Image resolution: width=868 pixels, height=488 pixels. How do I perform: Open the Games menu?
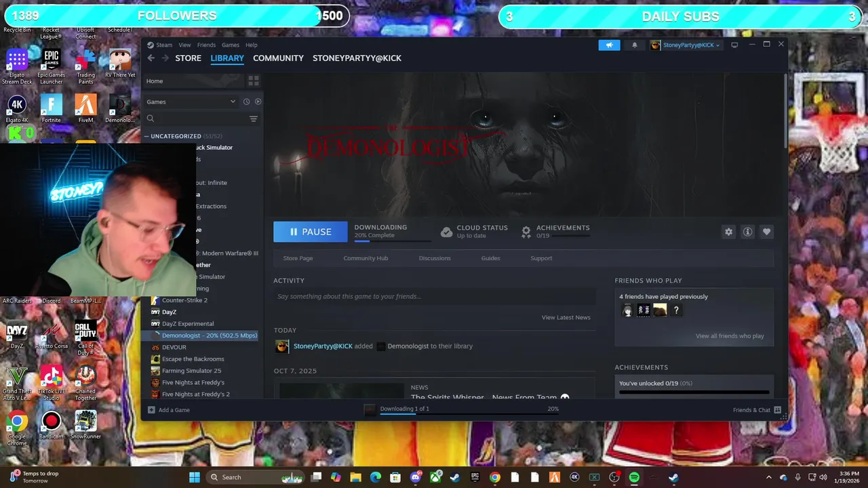231,45
